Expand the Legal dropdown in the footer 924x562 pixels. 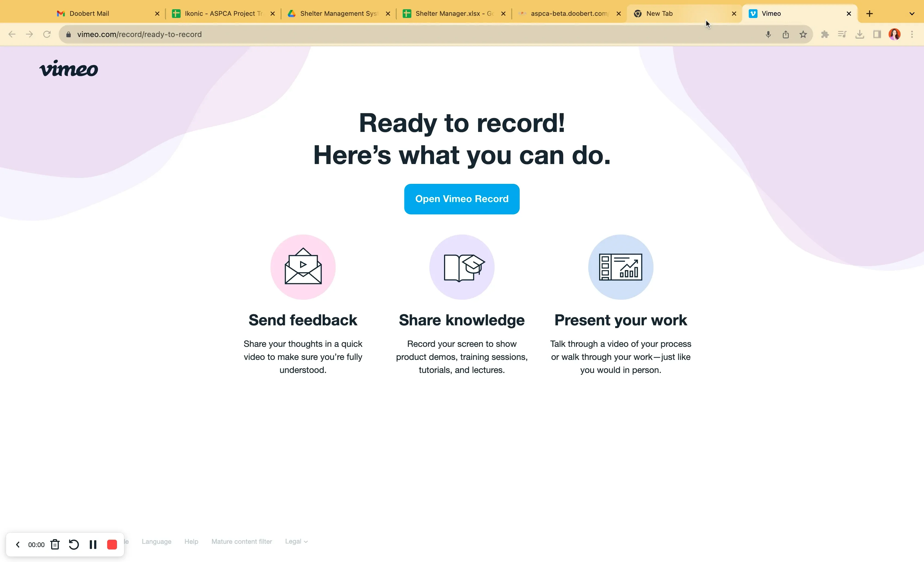[x=296, y=541]
